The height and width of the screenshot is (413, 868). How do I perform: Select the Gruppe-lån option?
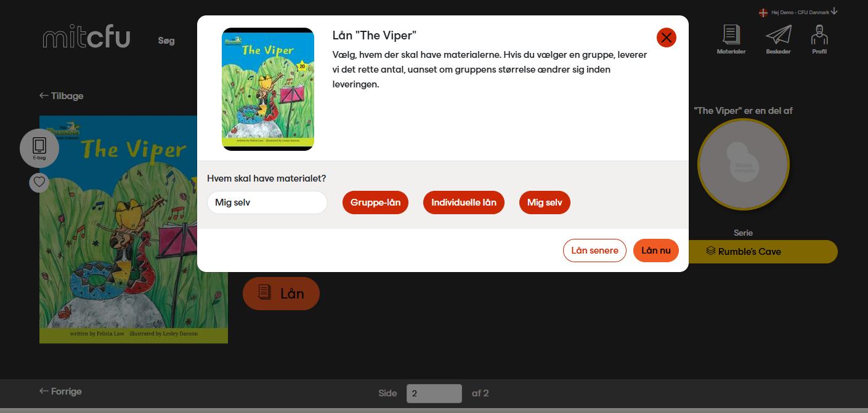point(375,202)
